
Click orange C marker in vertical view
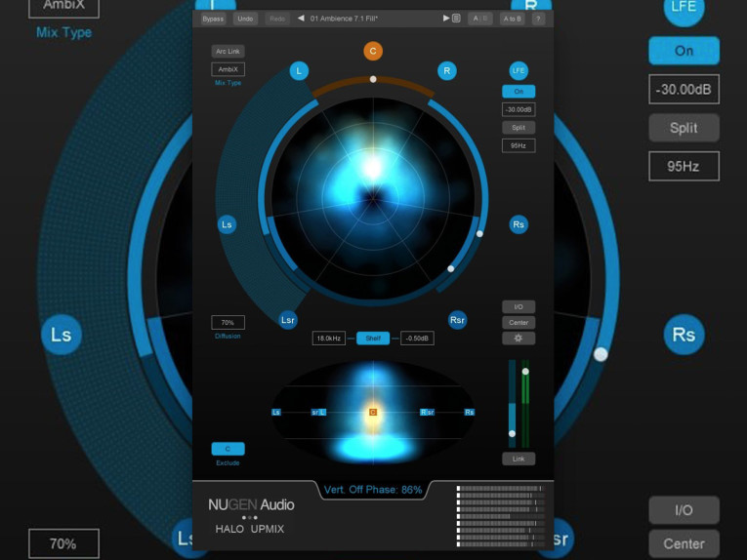coord(373,412)
